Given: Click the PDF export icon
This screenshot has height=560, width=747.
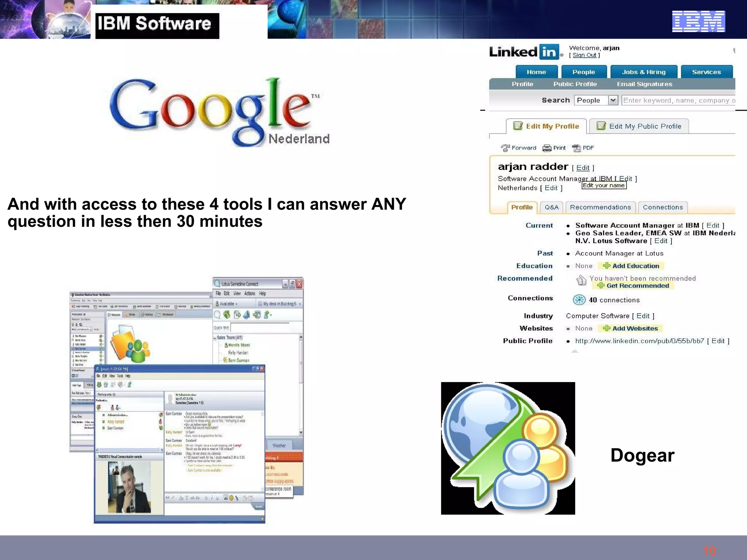Looking at the screenshot, I should pyautogui.click(x=576, y=148).
